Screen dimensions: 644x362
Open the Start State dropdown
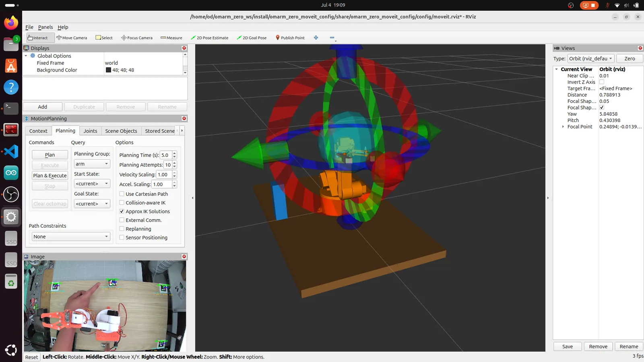[92, 183]
